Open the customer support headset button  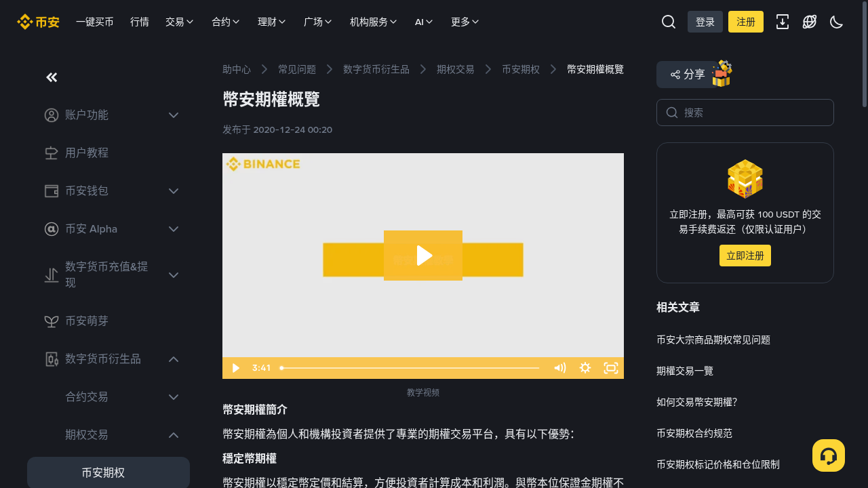[x=829, y=455]
